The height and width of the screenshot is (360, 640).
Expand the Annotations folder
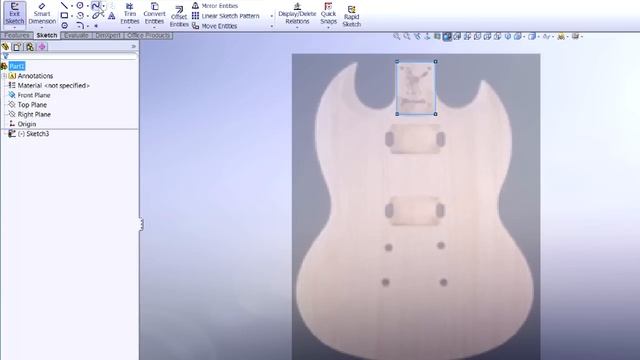point(4,76)
